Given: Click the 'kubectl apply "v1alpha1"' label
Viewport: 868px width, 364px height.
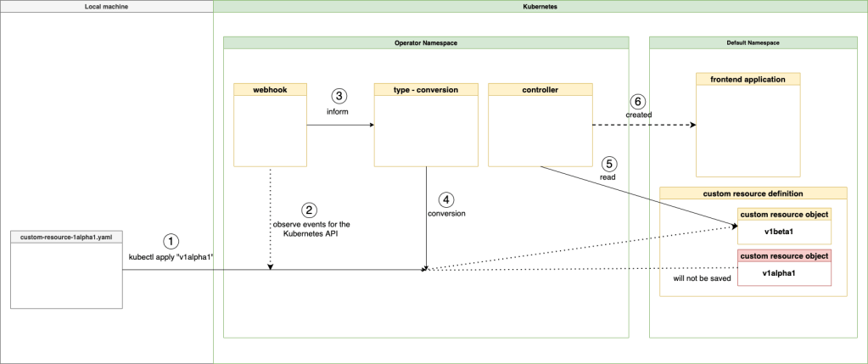Looking at the screenshot, I should pyautogui.click(x=171, y=256).
